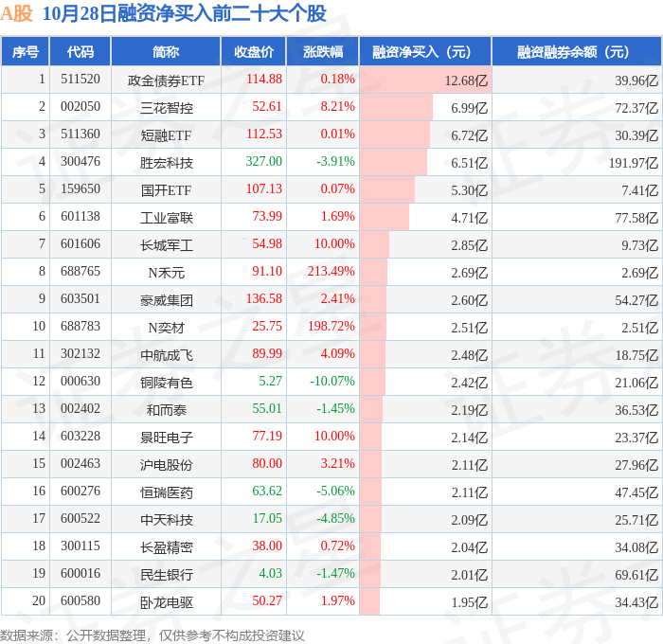This screenshot has height=644, width=663.
Task: Select stock name 胜宏科技
Action: [166, 162]
